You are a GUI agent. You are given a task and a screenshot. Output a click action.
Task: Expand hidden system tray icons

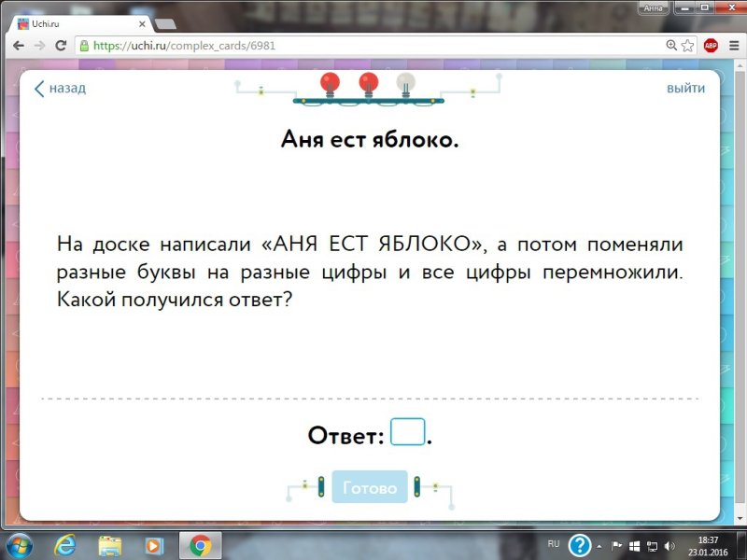599,546
